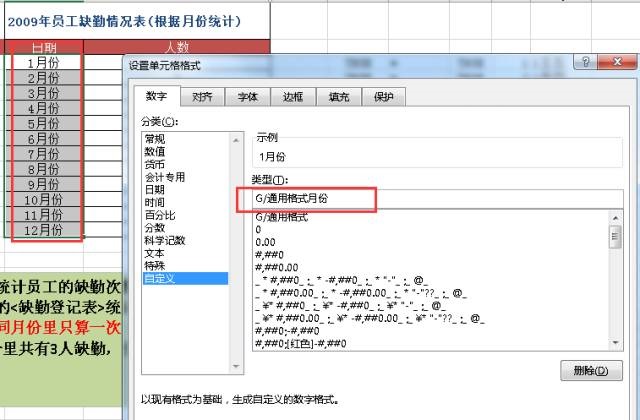This screenshot has width=640, height=420.
Task: Click the 2009年员工缺勤情况表 title cell
Action: point(137,21)
